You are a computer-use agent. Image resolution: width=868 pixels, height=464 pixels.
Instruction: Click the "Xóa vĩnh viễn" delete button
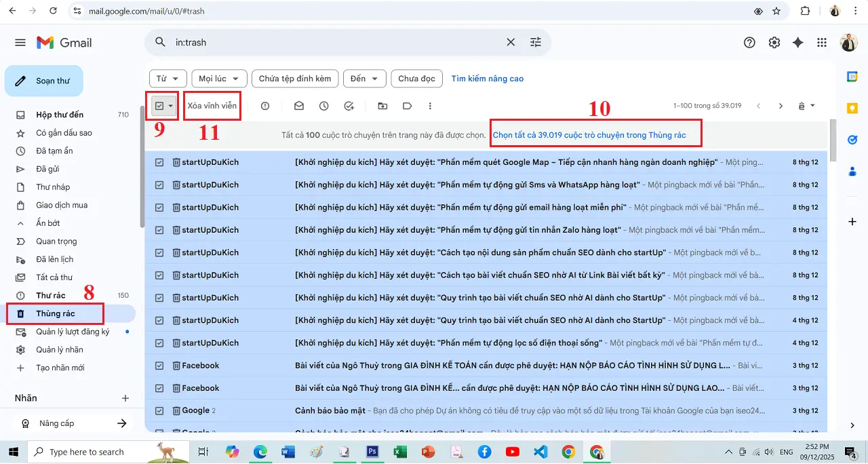click(212, 105)
